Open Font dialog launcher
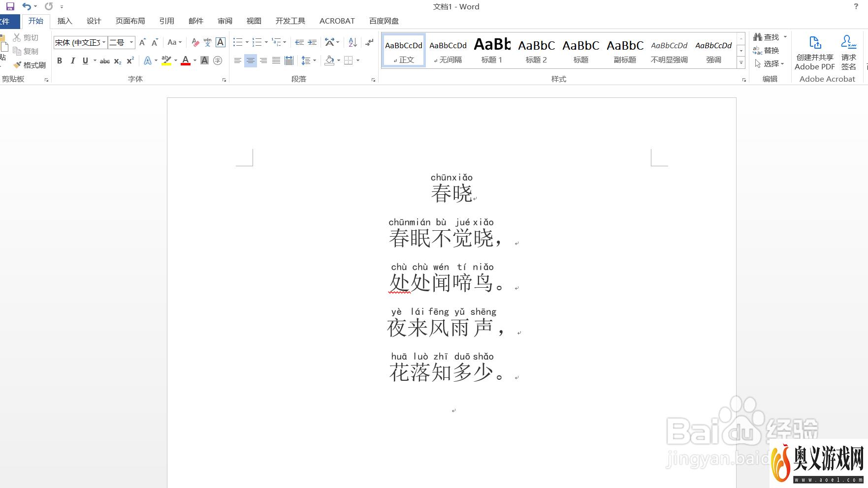 pyautogui.click(x=225, y=80)
